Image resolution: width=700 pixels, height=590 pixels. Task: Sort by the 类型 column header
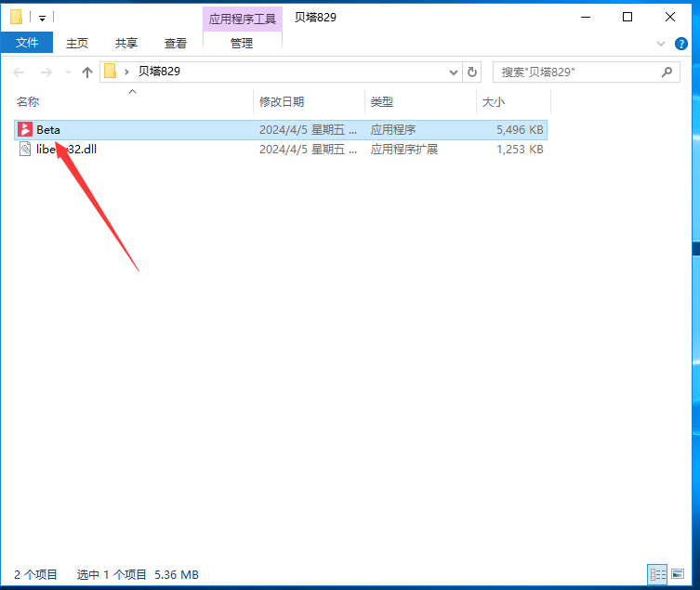pos(382,102)
